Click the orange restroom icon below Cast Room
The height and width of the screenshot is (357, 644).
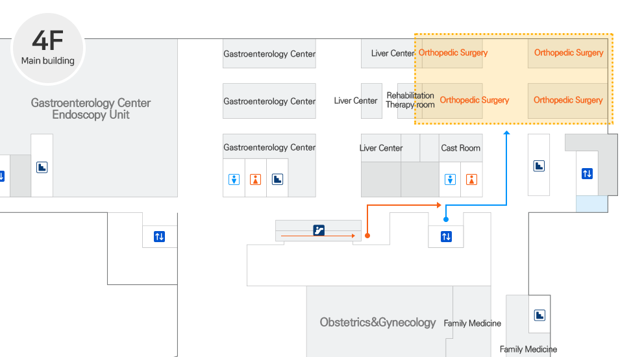click(x=472, y=179)
